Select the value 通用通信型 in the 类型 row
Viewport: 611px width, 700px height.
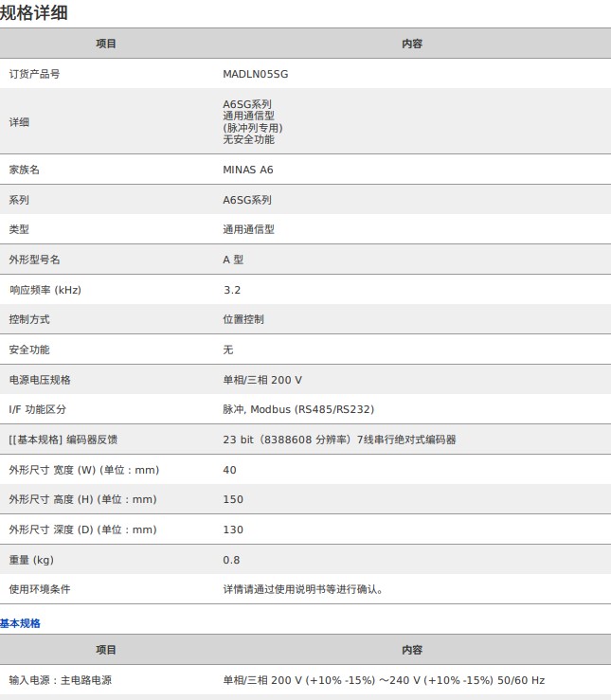tap(248, 229)
